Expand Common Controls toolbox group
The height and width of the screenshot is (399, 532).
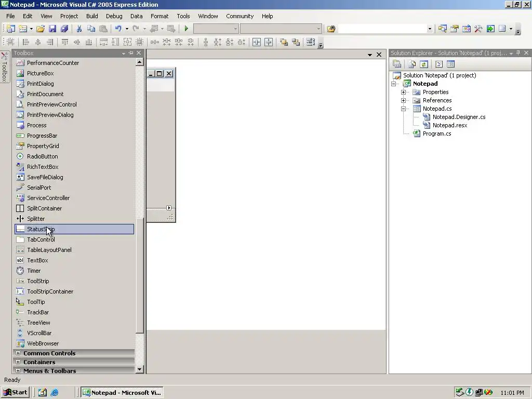pos(18,353)
